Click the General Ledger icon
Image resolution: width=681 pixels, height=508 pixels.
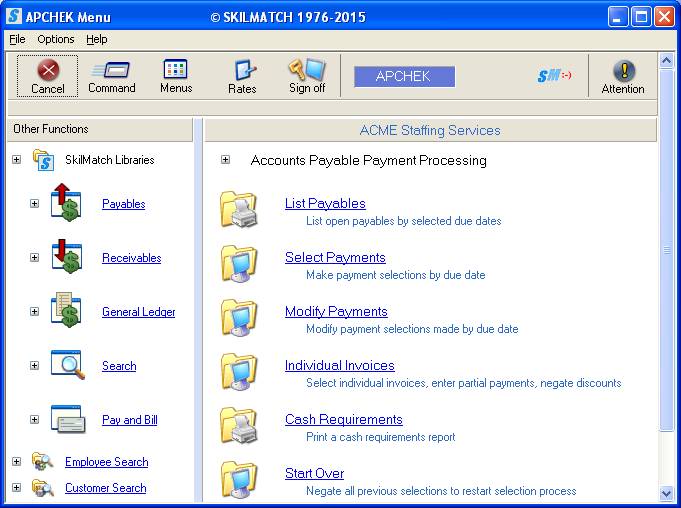click(x=66, y=310)
